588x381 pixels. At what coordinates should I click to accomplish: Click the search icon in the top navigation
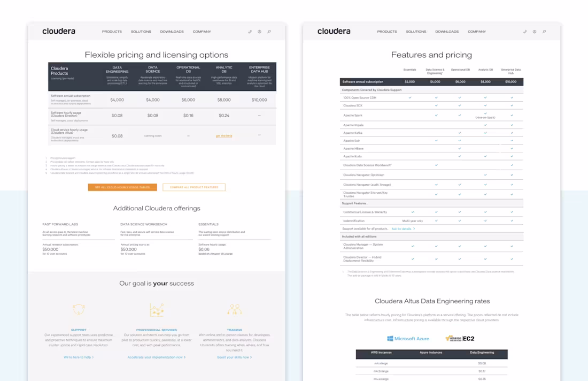269,32
